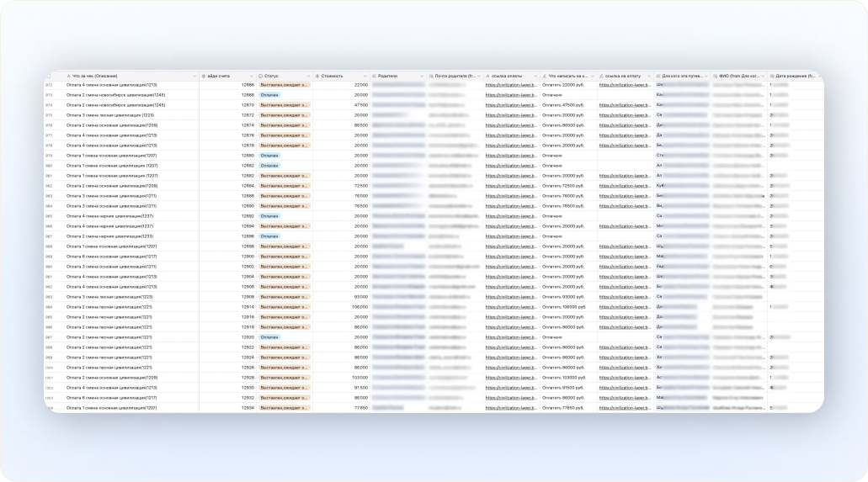This screenshot has height=482, width=868.
Task: Click the 'Стоимость' column header label
Action: point(333,76)
